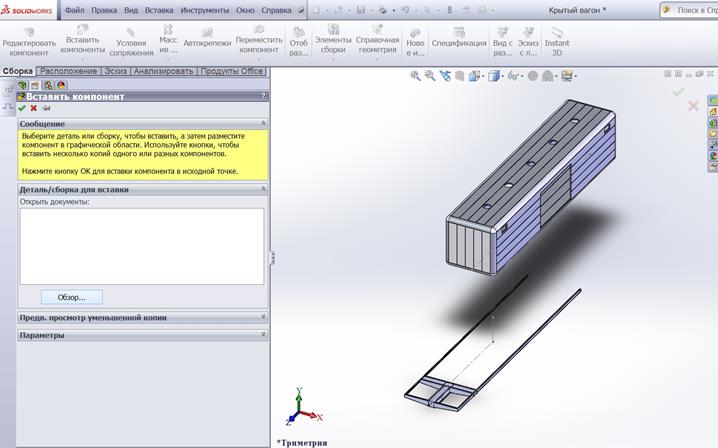Cancel insert with red X icon

tap(33, 108)
